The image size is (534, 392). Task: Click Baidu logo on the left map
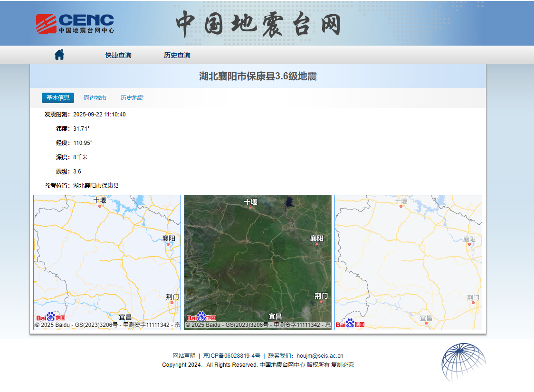pos(51,317)
